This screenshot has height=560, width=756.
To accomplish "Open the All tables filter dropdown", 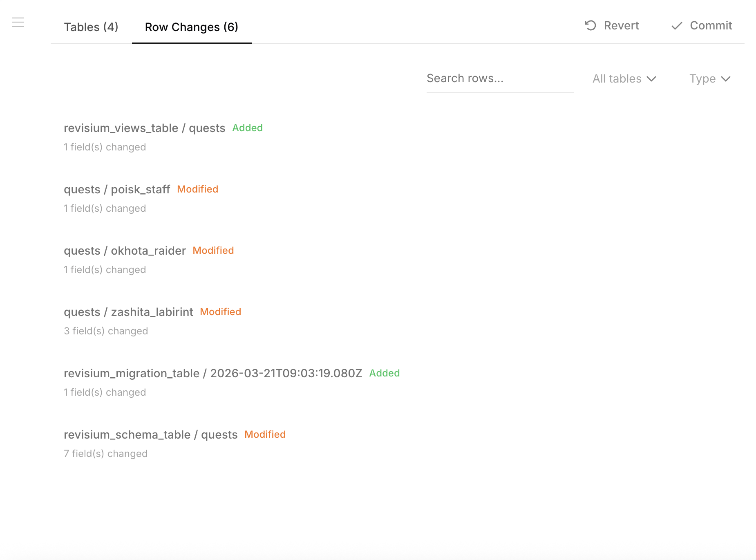I will click(x=623, y=78).
